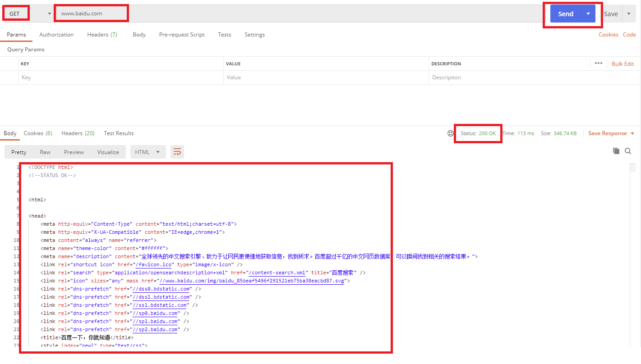641x364 pixels.
Task: Send the request with the Send button
Action: point(566,14)
